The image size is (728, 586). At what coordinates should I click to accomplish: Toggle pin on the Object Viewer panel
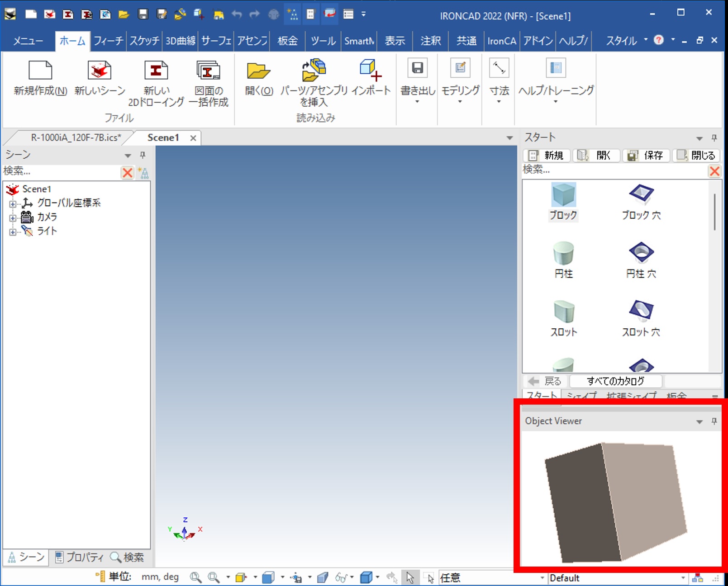(714, 421)
